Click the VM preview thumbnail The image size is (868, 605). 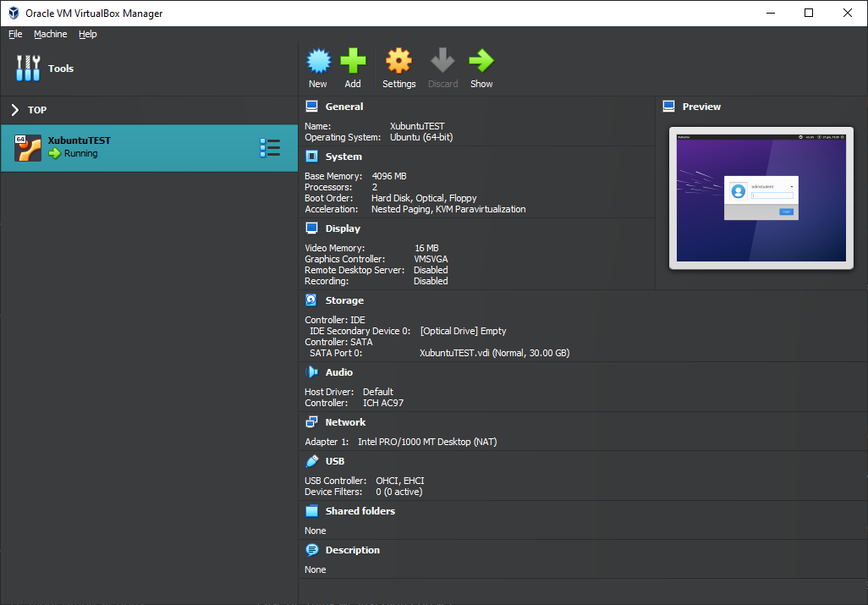pos(761,198)
